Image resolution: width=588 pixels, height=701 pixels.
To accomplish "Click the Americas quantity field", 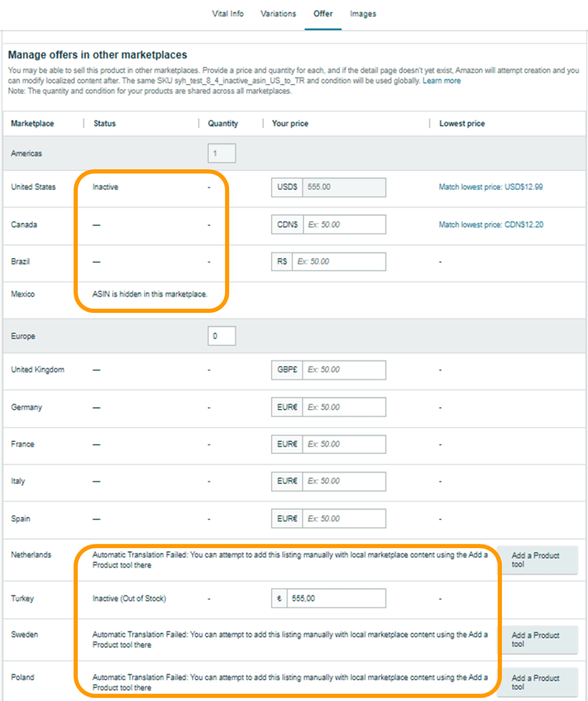I will point(222,153).
